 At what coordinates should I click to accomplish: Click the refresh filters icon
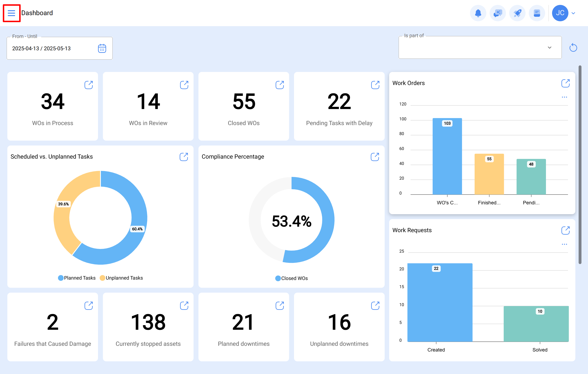573,47
